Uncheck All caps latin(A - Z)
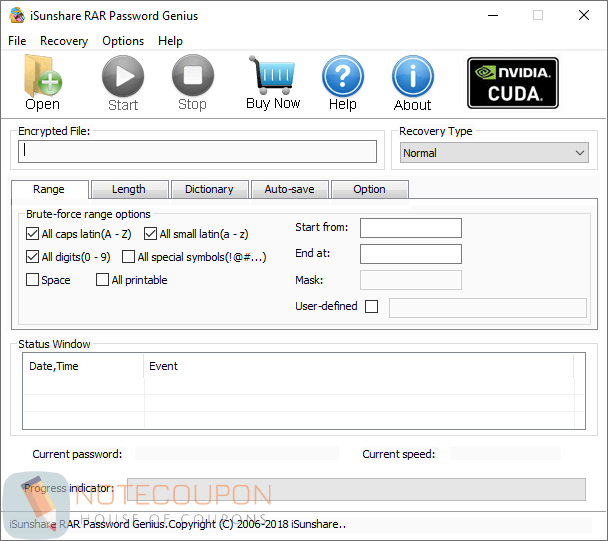The width and height of the screenshot is (608, 541). (x=32, y=234)
